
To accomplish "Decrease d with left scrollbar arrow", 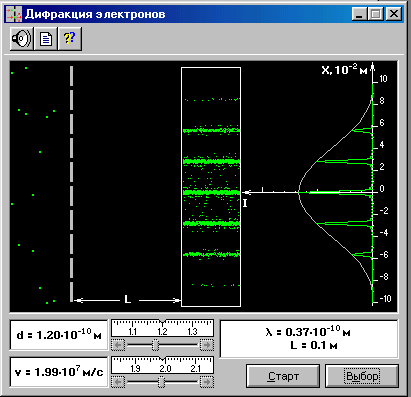I will point(118,345).
